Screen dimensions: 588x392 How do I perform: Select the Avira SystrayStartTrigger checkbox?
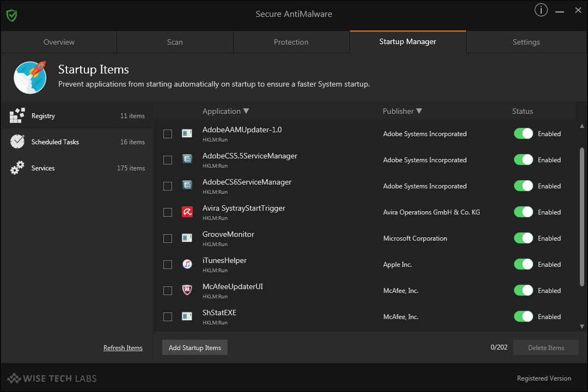168,212
